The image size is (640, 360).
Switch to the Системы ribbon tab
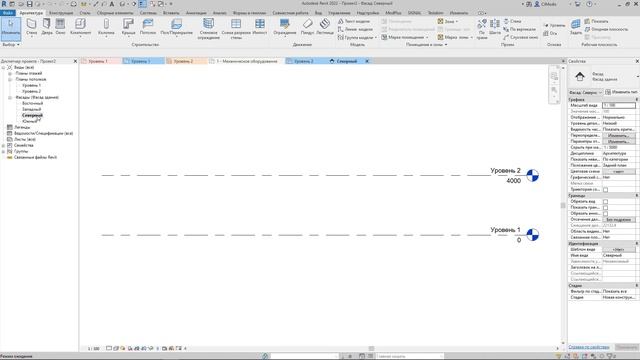tap(148, 13)
